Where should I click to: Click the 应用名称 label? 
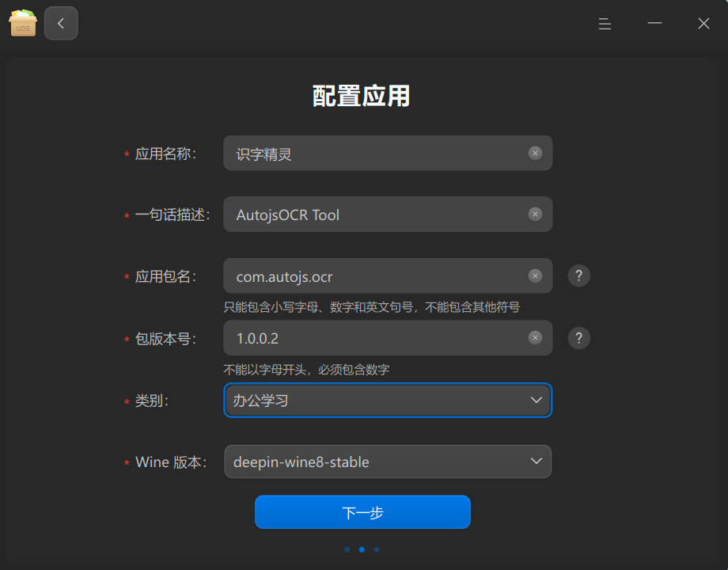165,154
